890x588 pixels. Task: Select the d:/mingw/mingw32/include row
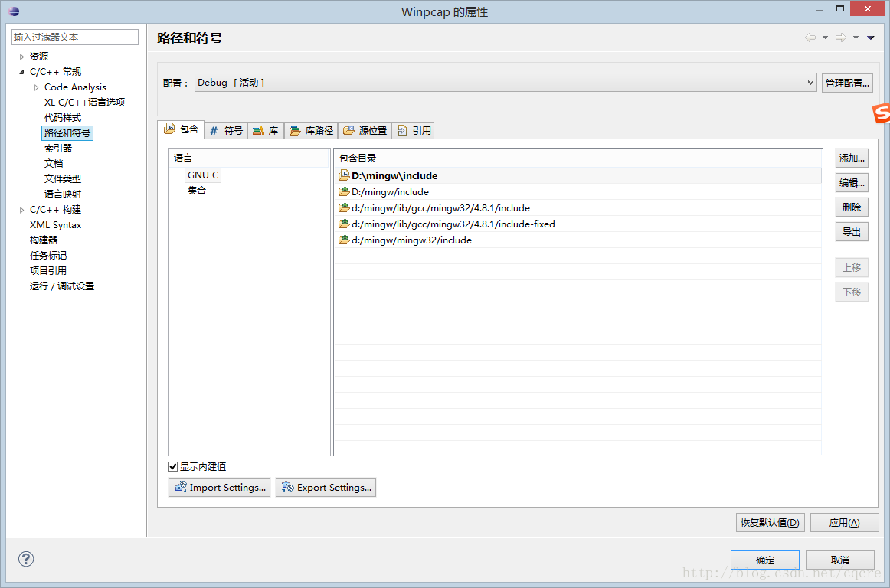[578, 240]
